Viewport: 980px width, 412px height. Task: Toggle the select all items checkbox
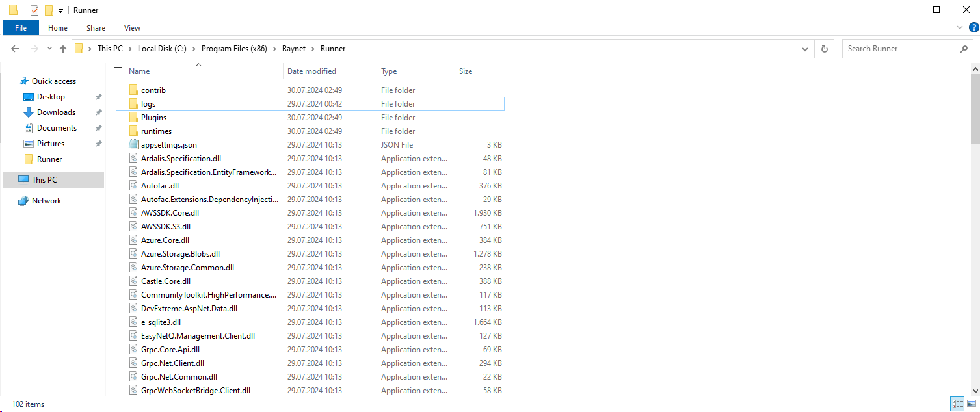tap(118, 71)
